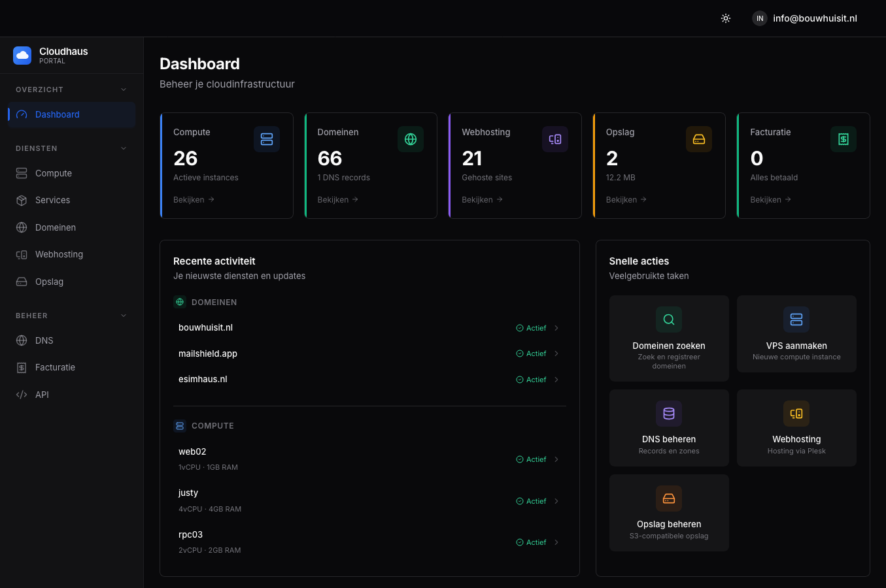Select the Facturatie invoice icon
The image size is (886, 588).
(x=22, y=367)
